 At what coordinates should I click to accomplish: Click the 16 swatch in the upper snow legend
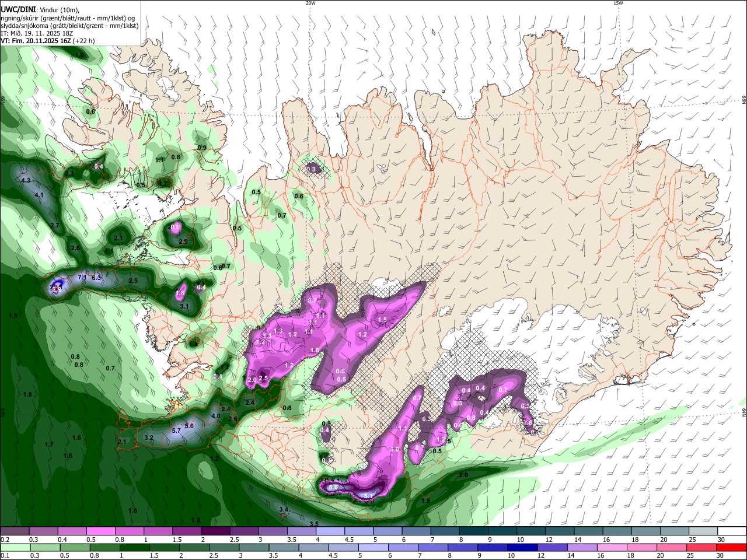pos(617,531)
